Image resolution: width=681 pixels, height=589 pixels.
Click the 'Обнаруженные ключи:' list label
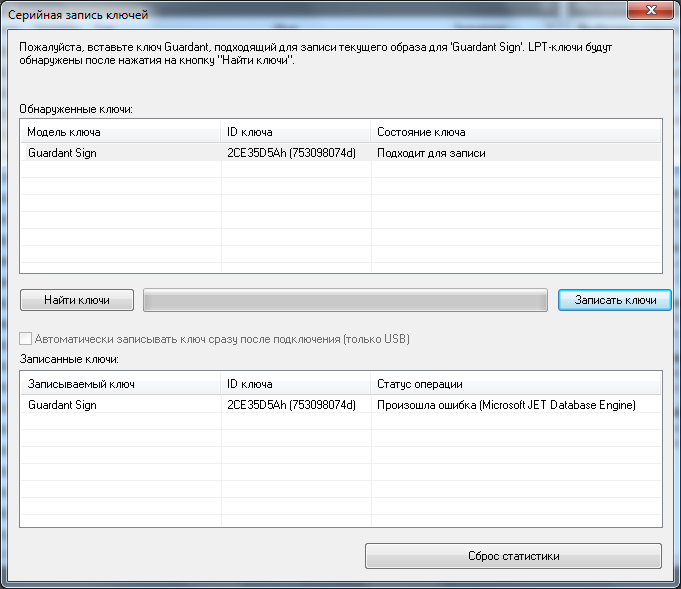click(x=75, y=108)
